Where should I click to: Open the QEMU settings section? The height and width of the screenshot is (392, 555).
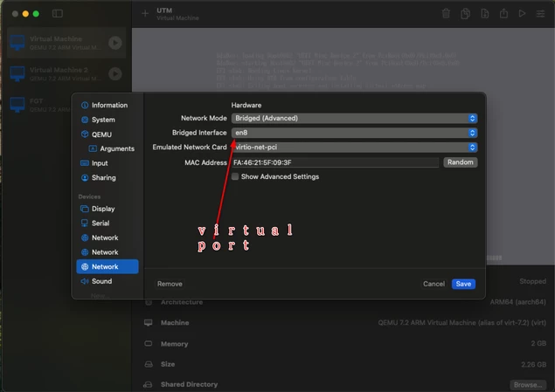(108, 134)
